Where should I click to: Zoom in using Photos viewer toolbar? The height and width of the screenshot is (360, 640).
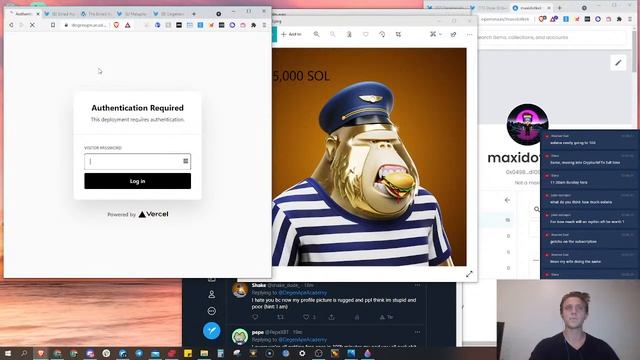[x=316, y=34]
